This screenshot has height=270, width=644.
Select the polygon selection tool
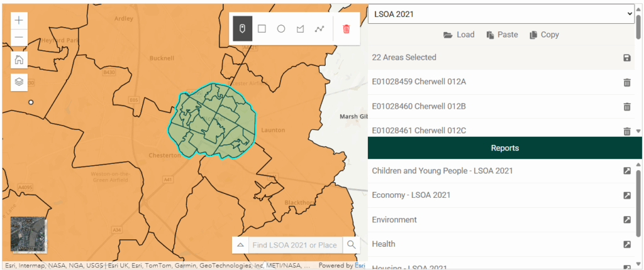point(300,29)
